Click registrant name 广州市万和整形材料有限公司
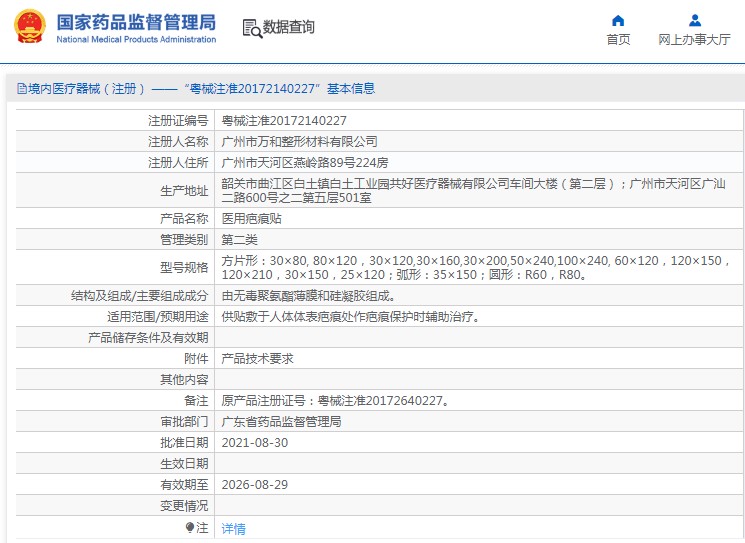The image size is (745, 543). [299, 142]
